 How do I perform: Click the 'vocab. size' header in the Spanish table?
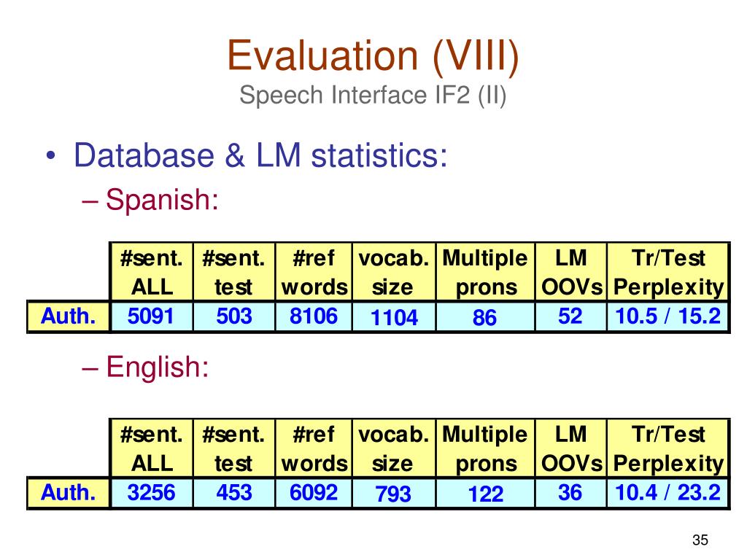pyautogui.click(x=393, y=273)
